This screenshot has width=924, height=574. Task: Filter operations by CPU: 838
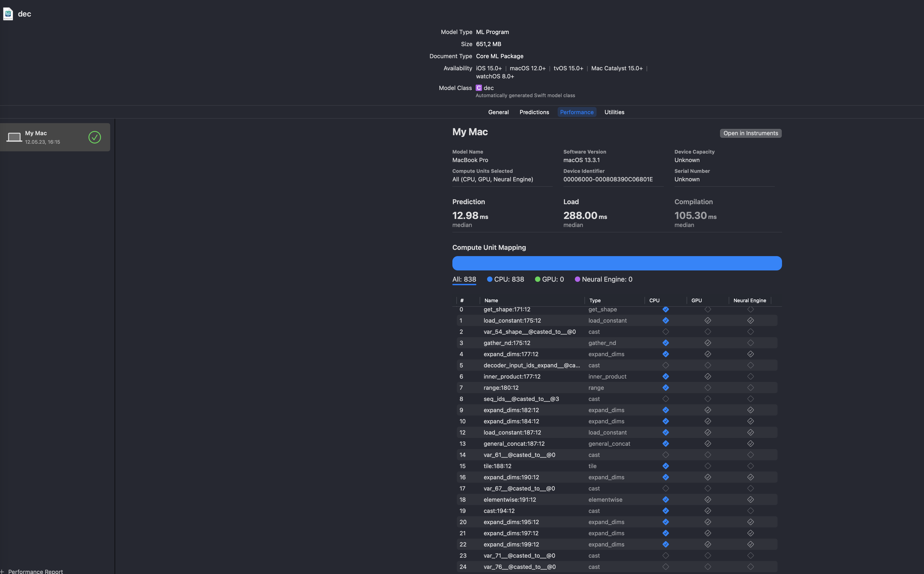505,279
